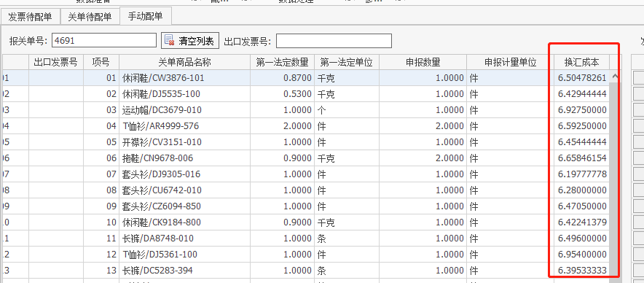Select row 套头衫/CU6742-010

coord(306,190)
